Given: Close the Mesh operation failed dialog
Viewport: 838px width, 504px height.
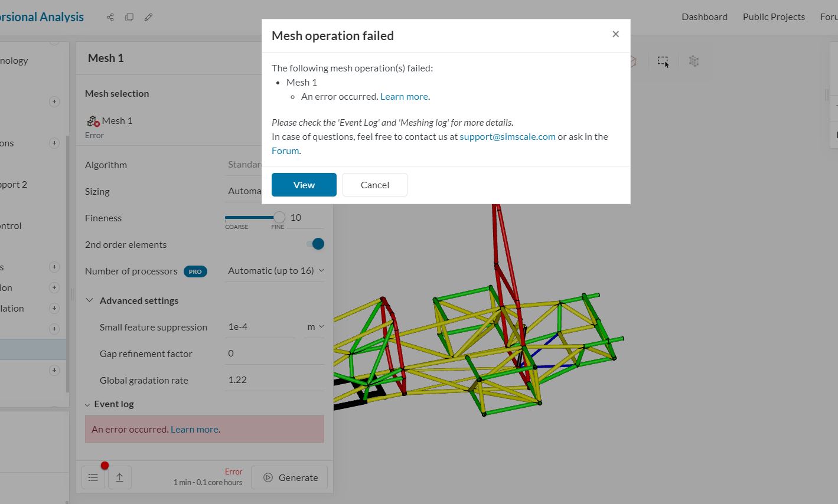Looking at the screenshot, I should pyautogui.click(x=615, y=34).
